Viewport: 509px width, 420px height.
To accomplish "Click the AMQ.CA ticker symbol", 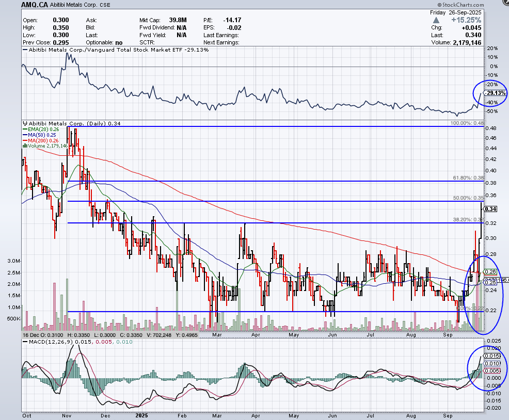I will [35, 5].
